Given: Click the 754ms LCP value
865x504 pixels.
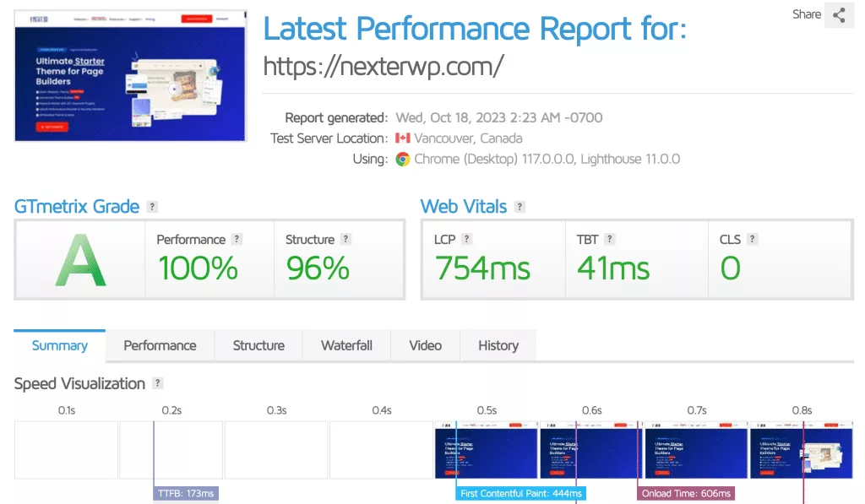Looking at the screenshot, I should point(482,268).
